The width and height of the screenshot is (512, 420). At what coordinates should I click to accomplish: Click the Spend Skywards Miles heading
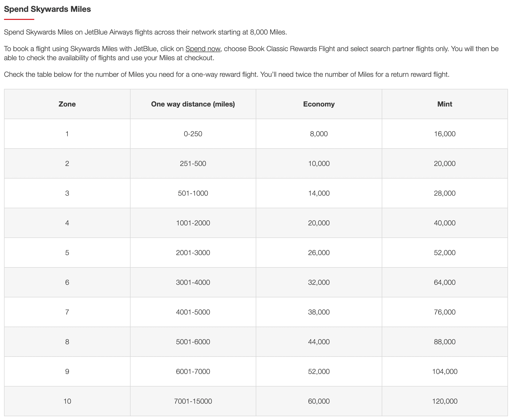coord(47,9)
